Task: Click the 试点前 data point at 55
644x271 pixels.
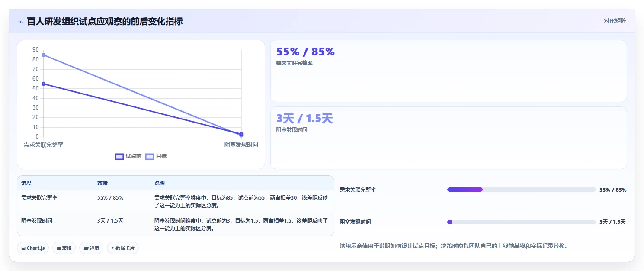Action: [43, 84]
